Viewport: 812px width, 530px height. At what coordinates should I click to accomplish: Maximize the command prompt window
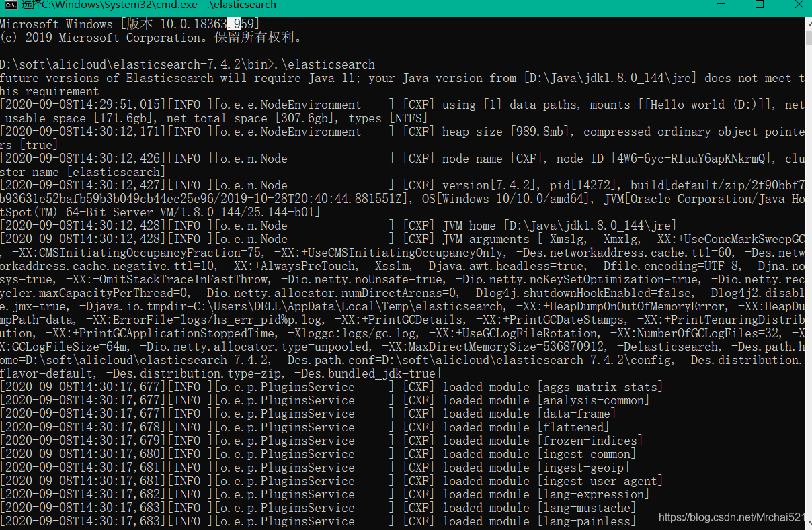coord(760,5)
